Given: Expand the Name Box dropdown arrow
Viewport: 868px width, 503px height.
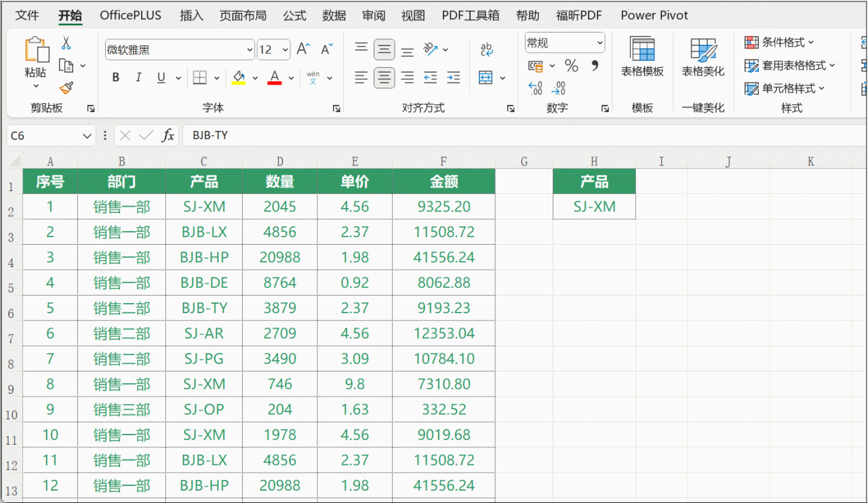Looking at the screenshot, I should [x=87, y=136].
